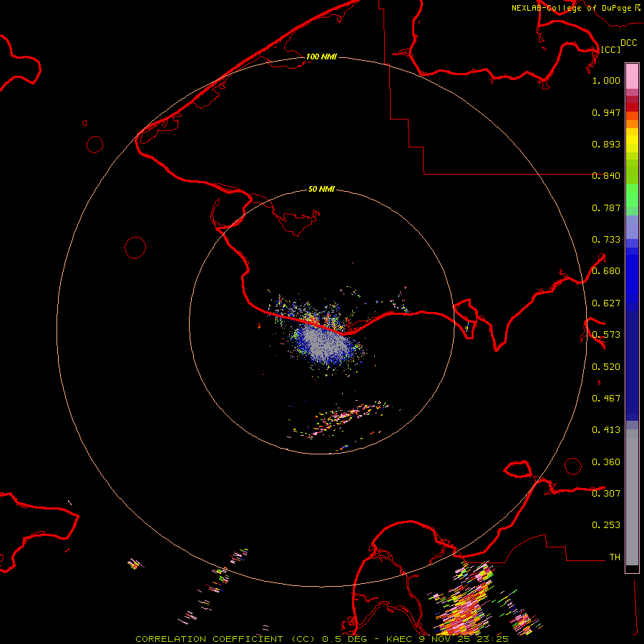Image resolution: width=644 pixels, height=644 pixels.
Task: Select the 0.360 scale value
Action: click(606, 462)
